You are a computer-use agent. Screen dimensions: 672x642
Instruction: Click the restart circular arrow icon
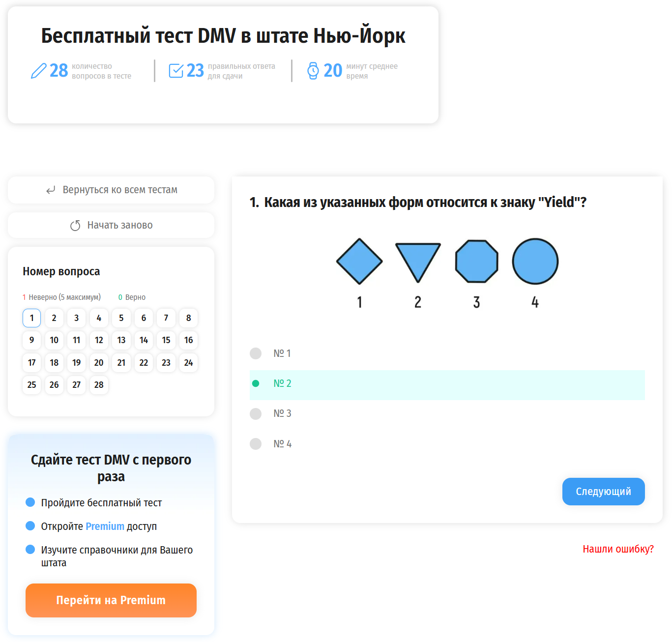click(75, 226)
